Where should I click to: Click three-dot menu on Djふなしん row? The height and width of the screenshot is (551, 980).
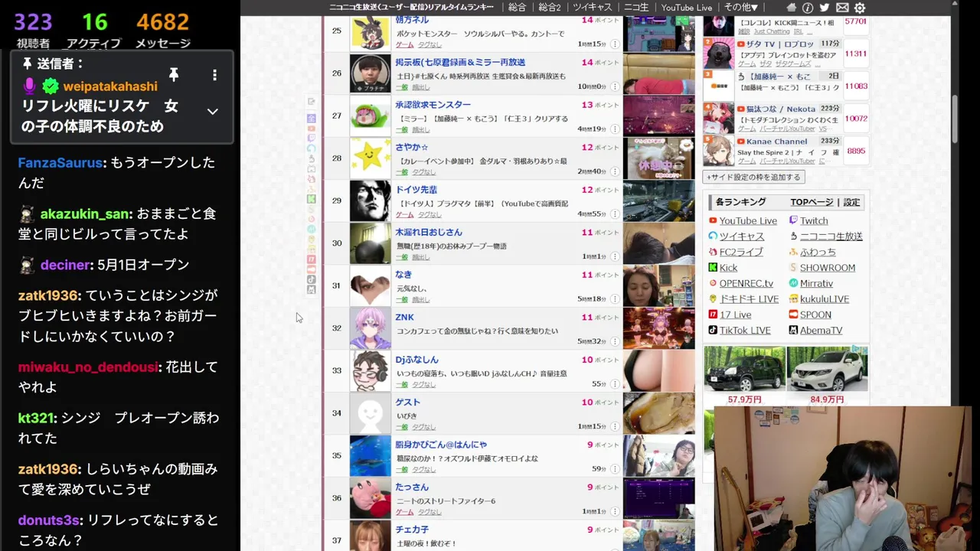pyautogui.click(x=615, y=384)
